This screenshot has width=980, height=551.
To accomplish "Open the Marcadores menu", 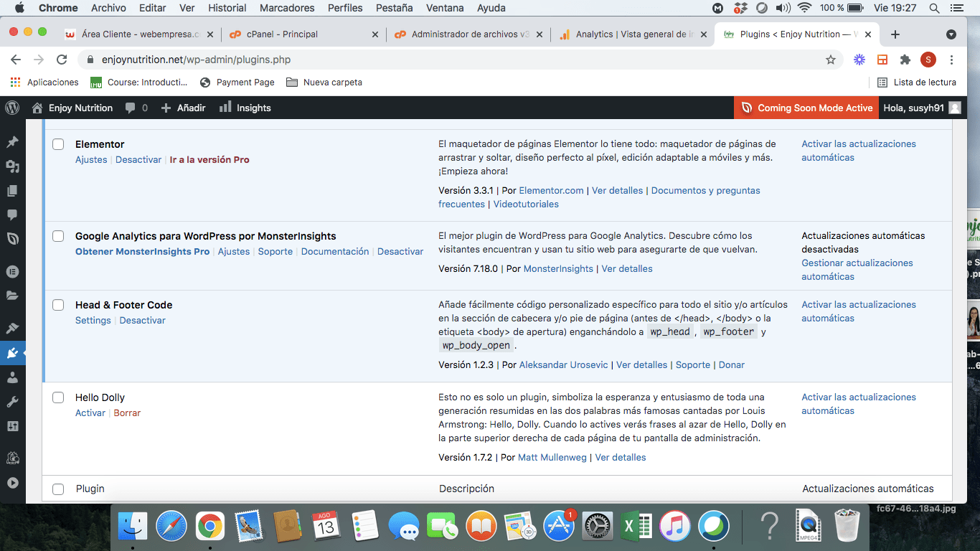I will 287,8.
